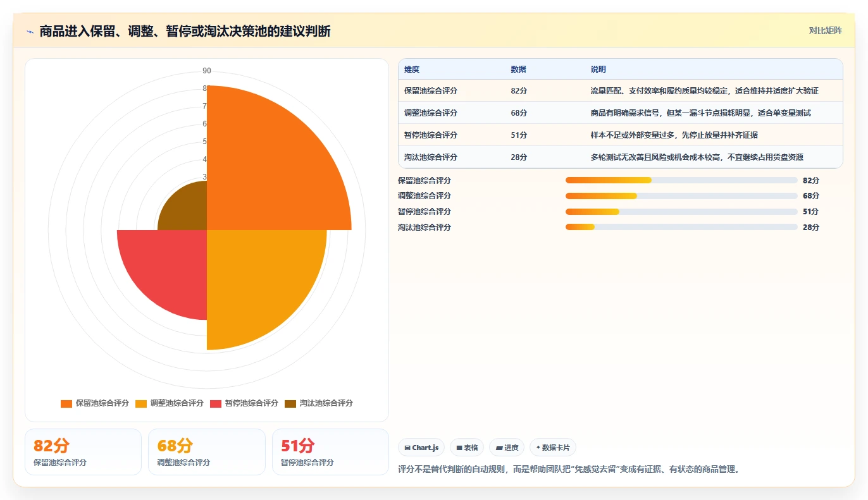The height and width of the screenshot is (500, 868).
Task: Click the footer note starting 评分不是替代判断
Action: pos(568,470)
